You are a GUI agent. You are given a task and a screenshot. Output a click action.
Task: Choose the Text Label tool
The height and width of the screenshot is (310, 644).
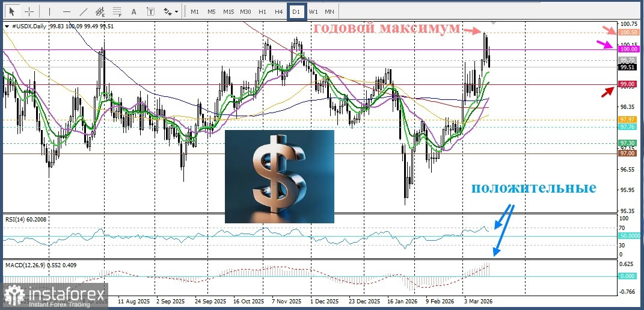click(x=151, y=11)
